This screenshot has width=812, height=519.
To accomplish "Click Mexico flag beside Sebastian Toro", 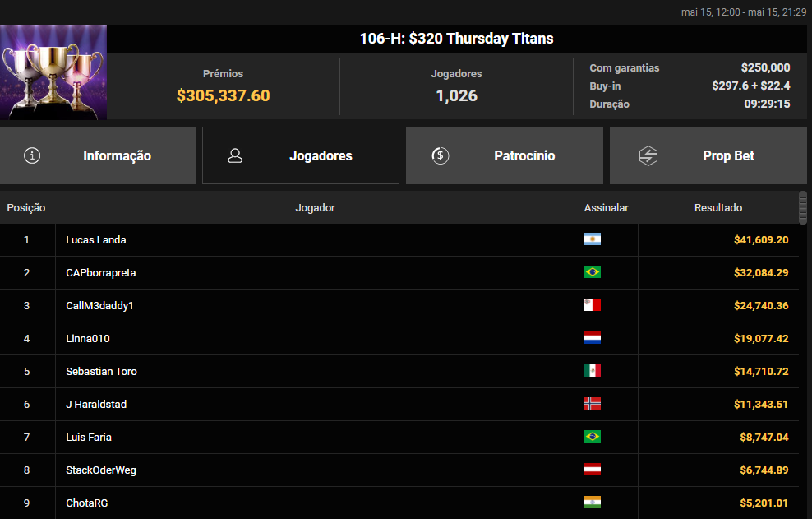I will tap(592, 371).
